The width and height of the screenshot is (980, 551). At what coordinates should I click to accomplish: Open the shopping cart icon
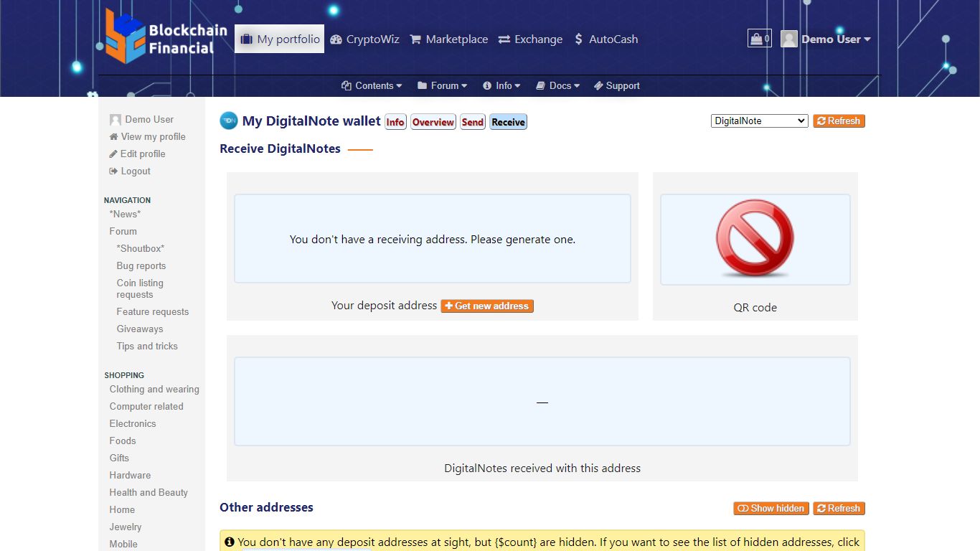759,38
